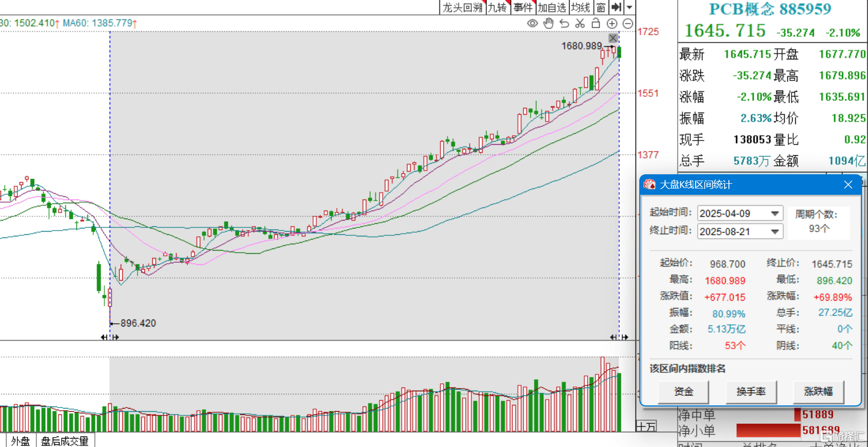Switch to the 盘后成交量 tab

pos(65,441)
